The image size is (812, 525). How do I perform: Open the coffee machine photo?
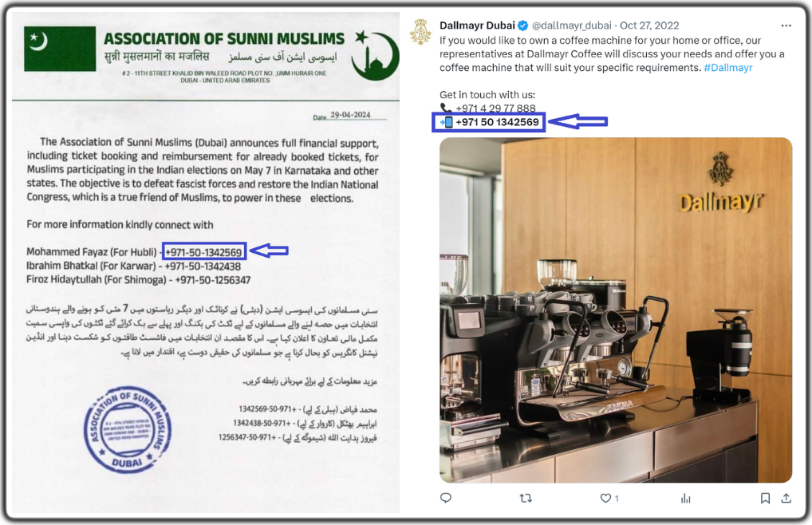coord(616,310)
